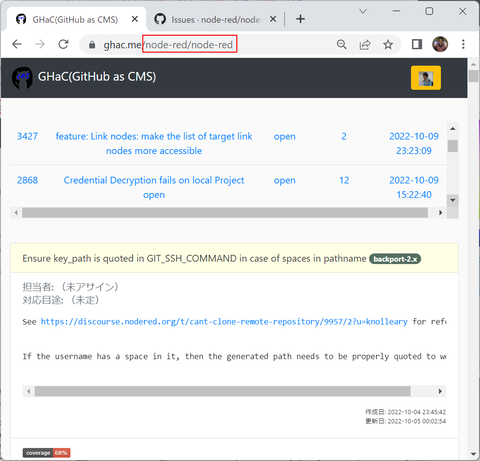Viewport: 480px width, 461px height.
Task: Click the issue list scroll left arrow
Action: 16,212
